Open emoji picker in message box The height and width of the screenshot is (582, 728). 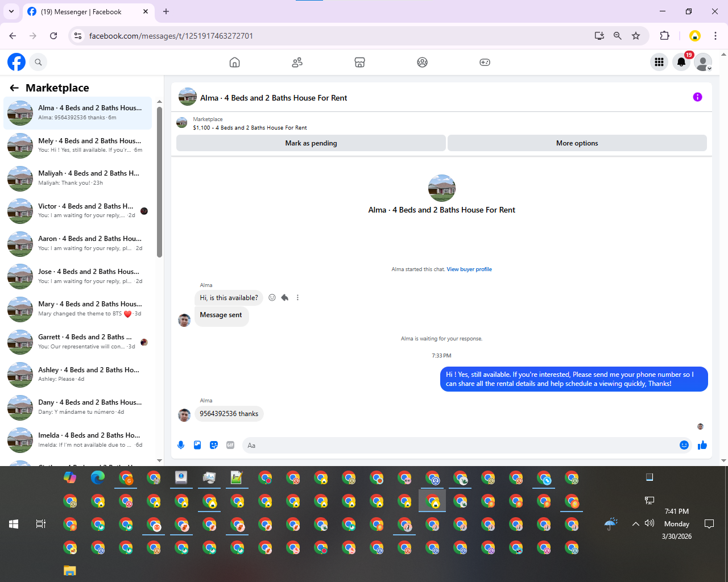click(684, 445)
